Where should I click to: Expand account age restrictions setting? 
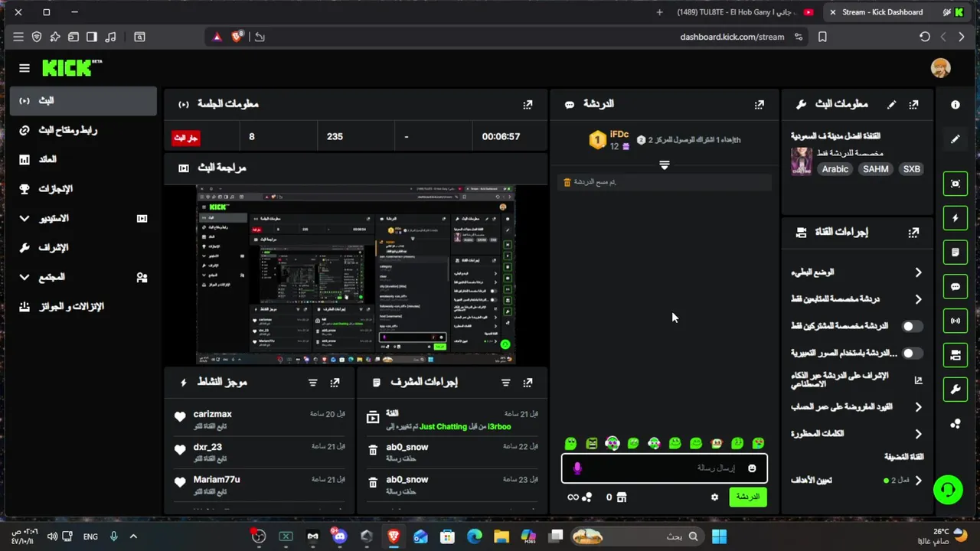coord(918,407)
